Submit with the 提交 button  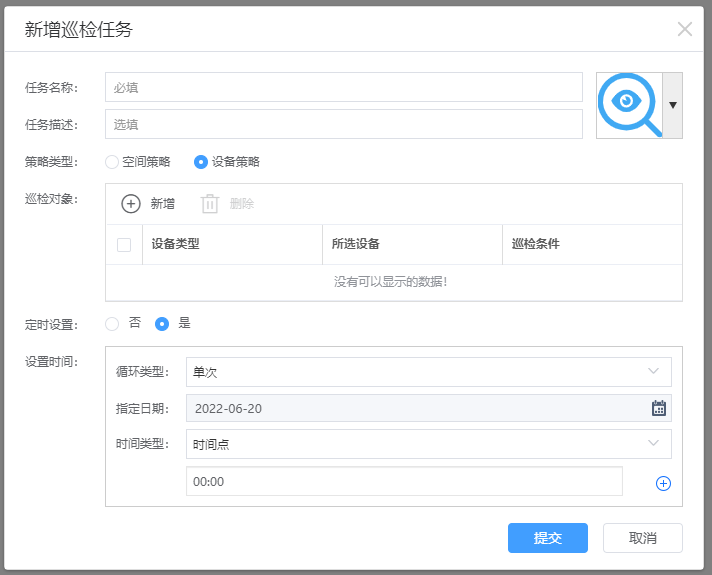(548, 538)
